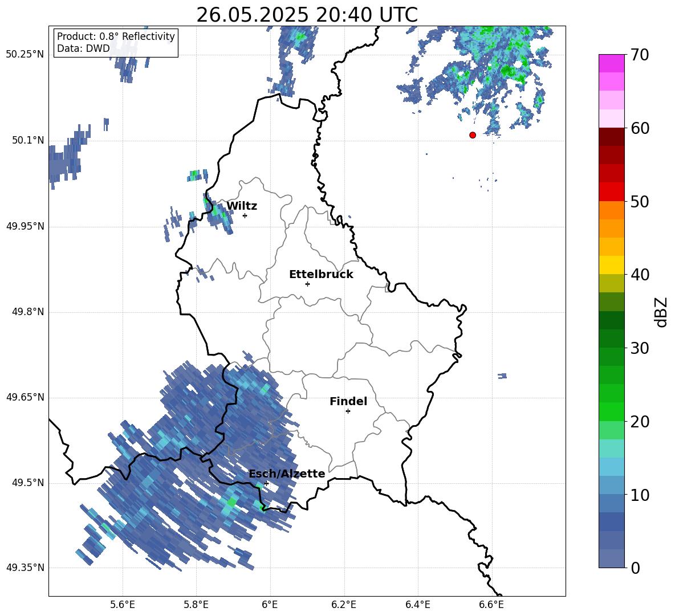Click the 6.4°E longitude label
The image size is (675, 616).
pos(417,605)
